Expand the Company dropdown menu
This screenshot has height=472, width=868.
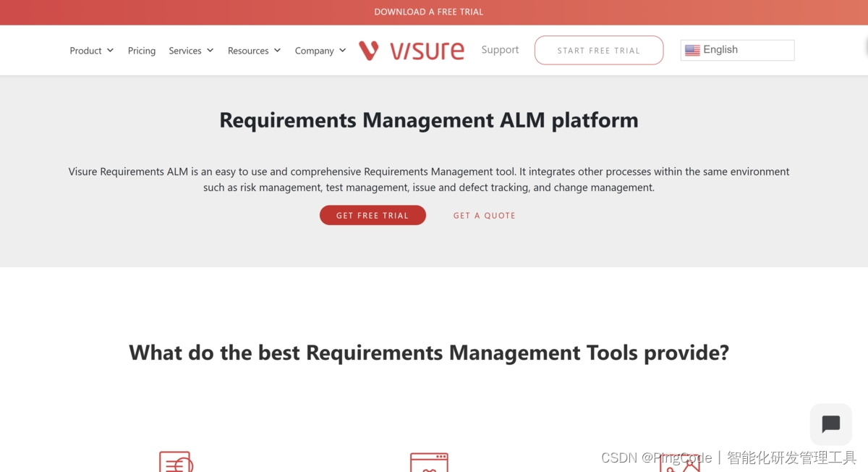click(320, 51)
